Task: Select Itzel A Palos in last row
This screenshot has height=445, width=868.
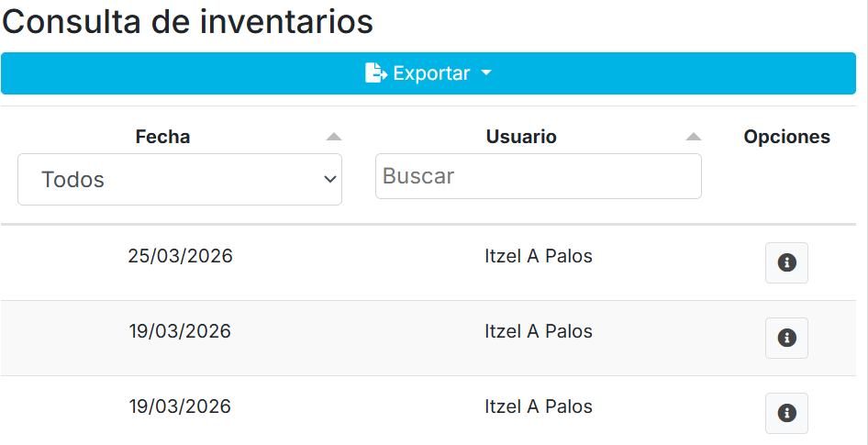Action: click(x=539, y=406)
